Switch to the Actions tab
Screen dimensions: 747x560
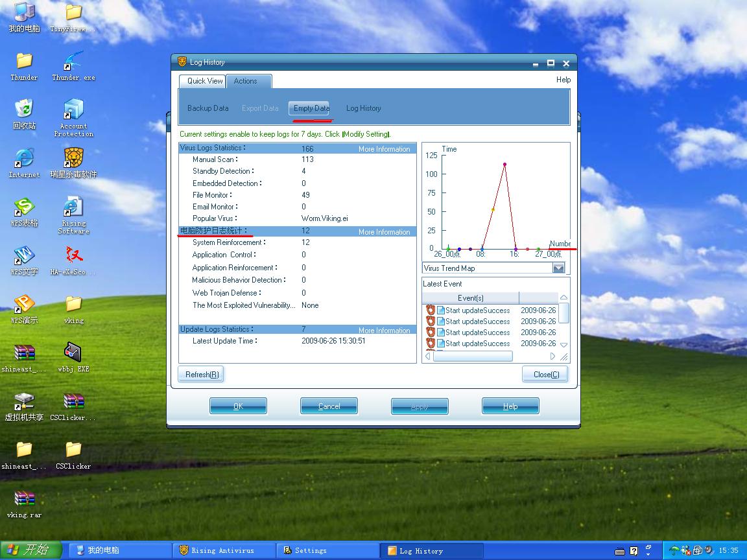tap(246, 81)
